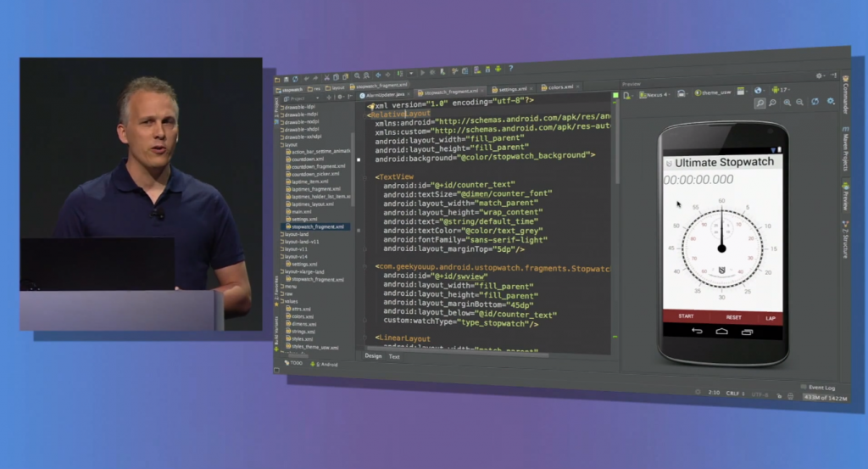Expand layout-land folder in project tree

(x=296, y=234)
